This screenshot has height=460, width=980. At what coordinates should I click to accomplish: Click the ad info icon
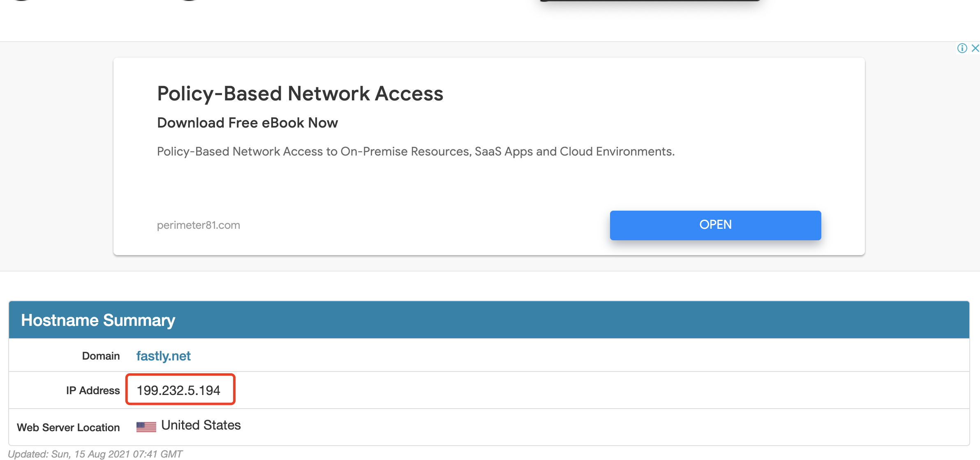pyautogui.click(x=962, y=48)
